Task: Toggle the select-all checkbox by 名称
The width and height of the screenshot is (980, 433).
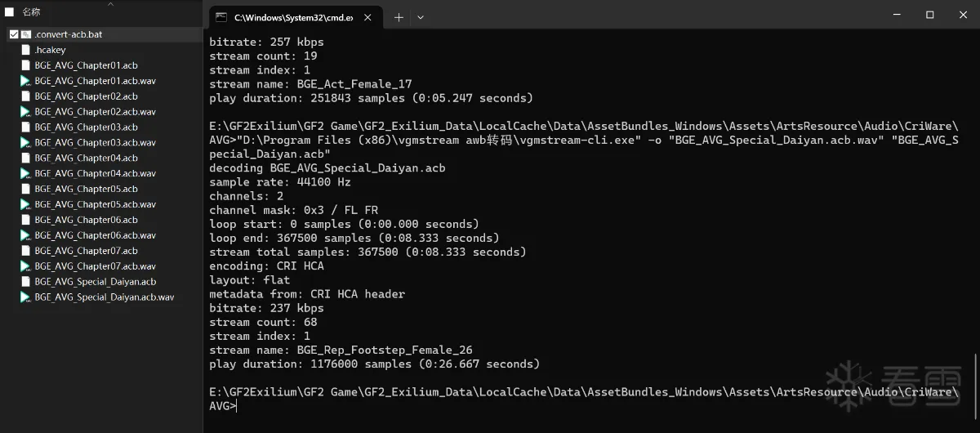Action: 10,12
